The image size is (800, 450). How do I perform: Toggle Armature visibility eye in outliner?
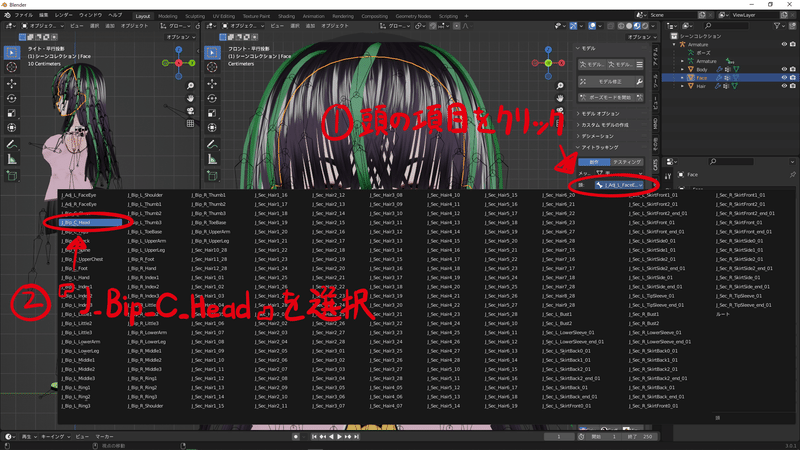pyautogui.click(x=784, y=44)
